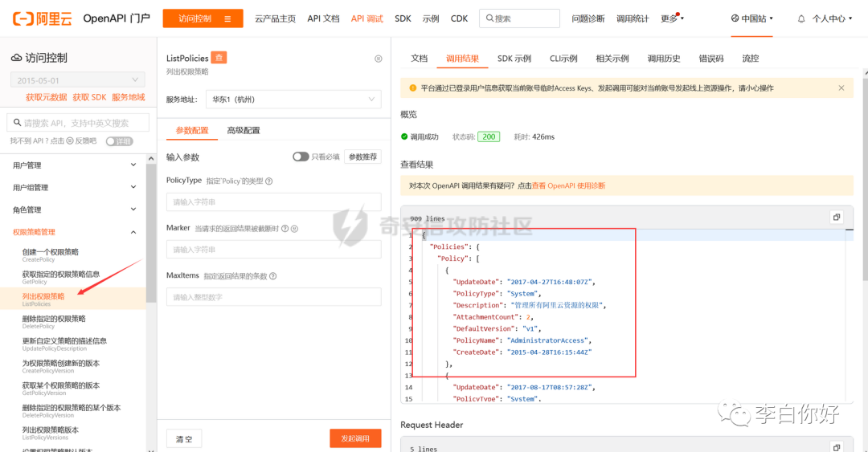
Task: Click the Aliyun logo
Action: click(x=43, y=18)
